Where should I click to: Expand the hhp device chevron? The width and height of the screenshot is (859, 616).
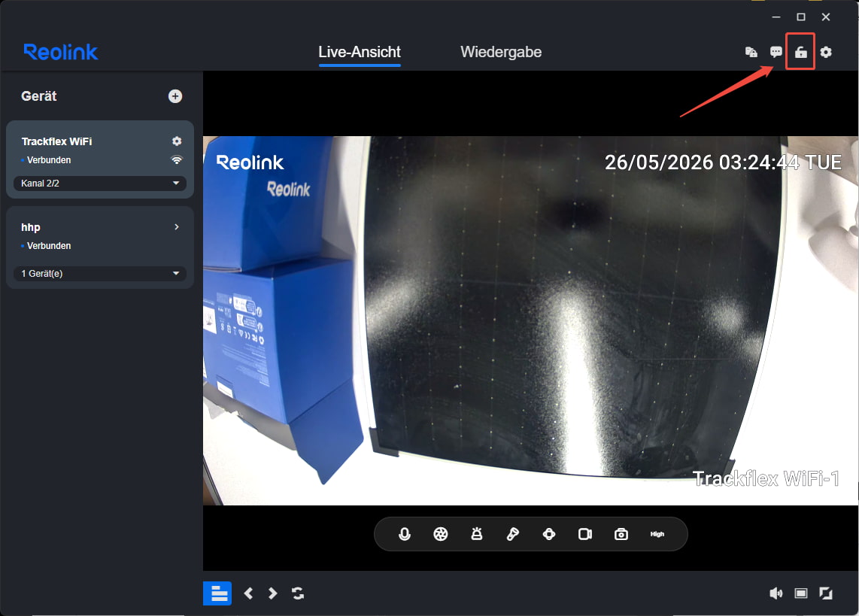pos(177,226)
